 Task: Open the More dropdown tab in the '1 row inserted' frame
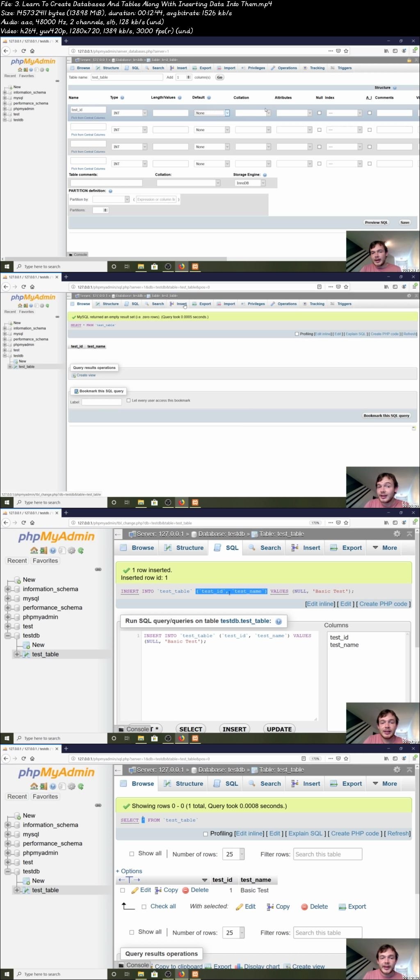(x=384, y=548)
